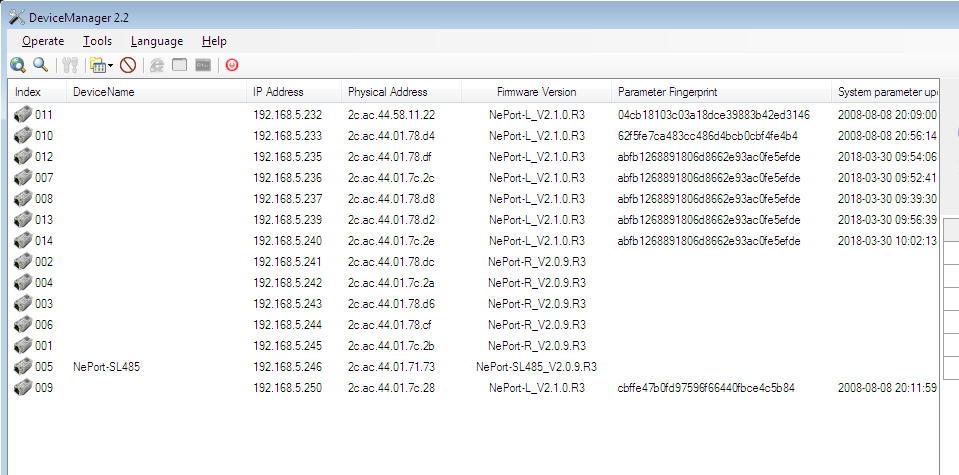959x475 pixels.
Task: Open the Operate menu
Action: [42, 41]
